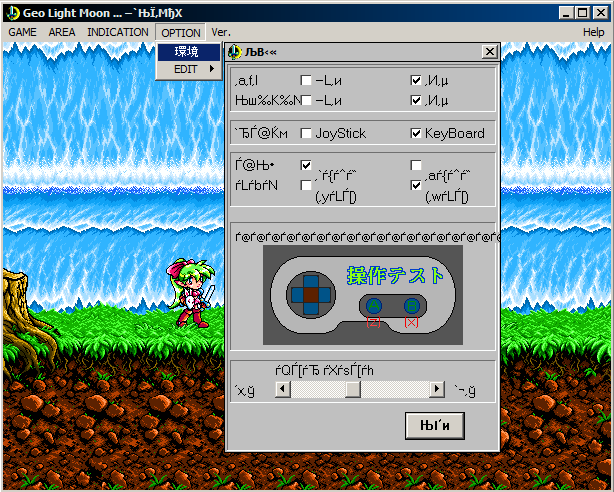
Task: Click the red [X] key label
Action: (x=411, y=322)
